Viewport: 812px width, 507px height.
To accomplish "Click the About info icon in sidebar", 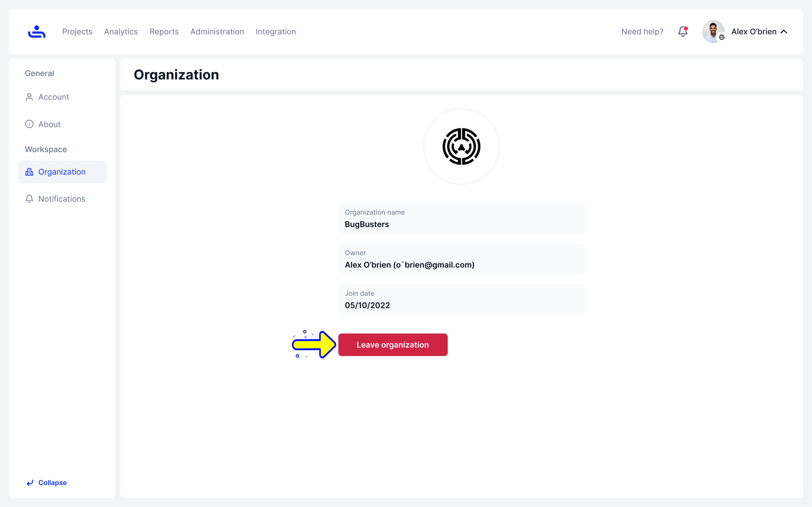I will coord(29,124).
